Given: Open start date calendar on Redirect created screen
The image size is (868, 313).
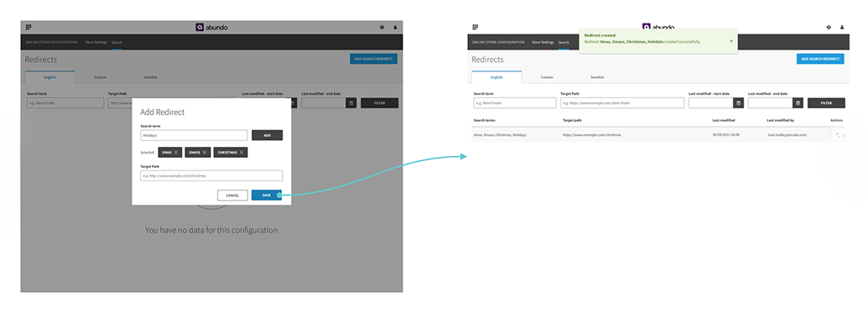Looking at the screenshot, I should click(739, 103).
